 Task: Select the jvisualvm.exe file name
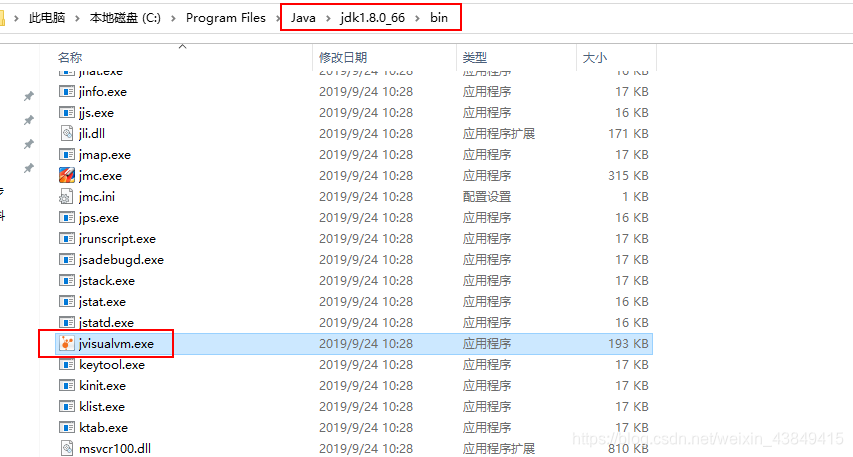point(116,344)
